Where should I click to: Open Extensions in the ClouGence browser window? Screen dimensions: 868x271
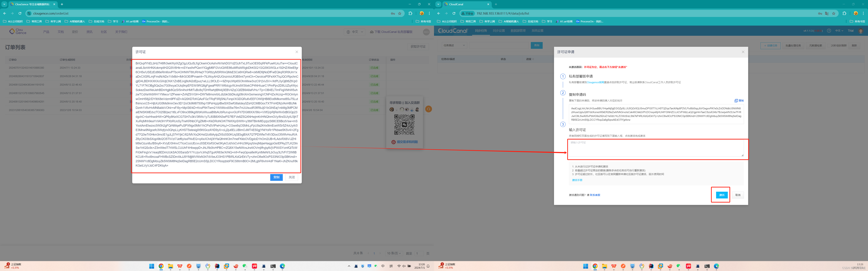(x=410, y=14)
